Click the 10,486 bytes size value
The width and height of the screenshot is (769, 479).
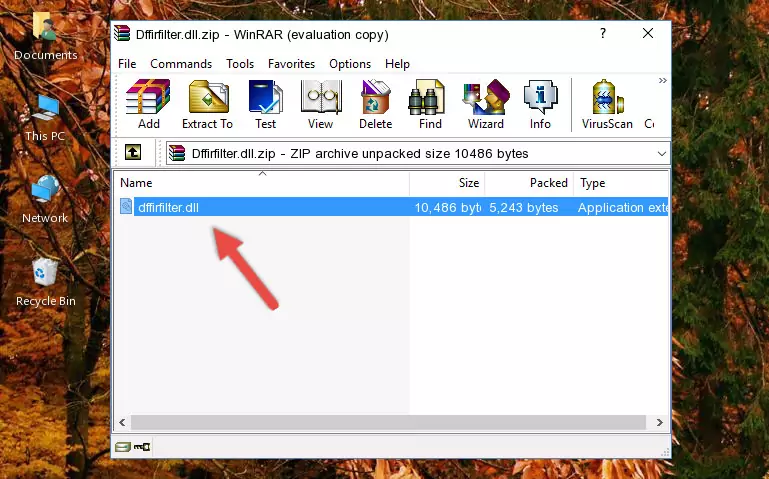(x=447, y=207)
